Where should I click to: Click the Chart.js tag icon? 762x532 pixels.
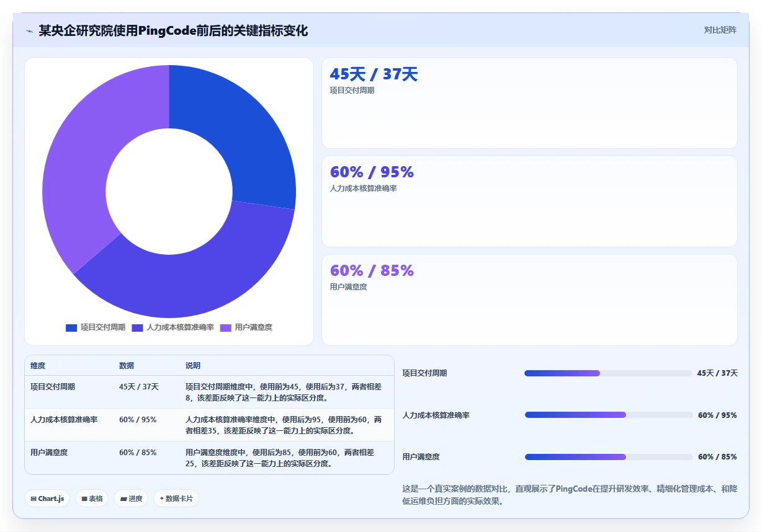click(34, 499)
